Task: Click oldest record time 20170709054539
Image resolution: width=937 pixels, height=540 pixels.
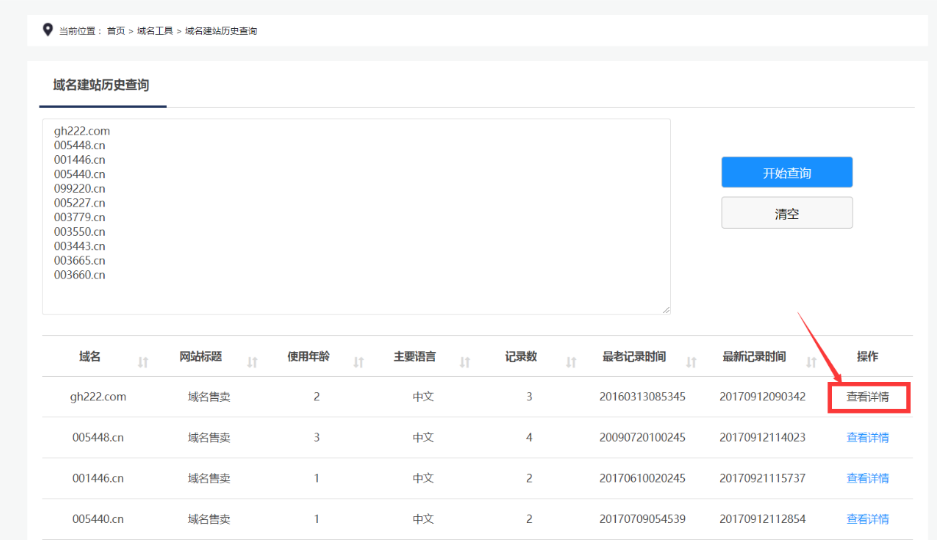Action: [x=642, y=518]
